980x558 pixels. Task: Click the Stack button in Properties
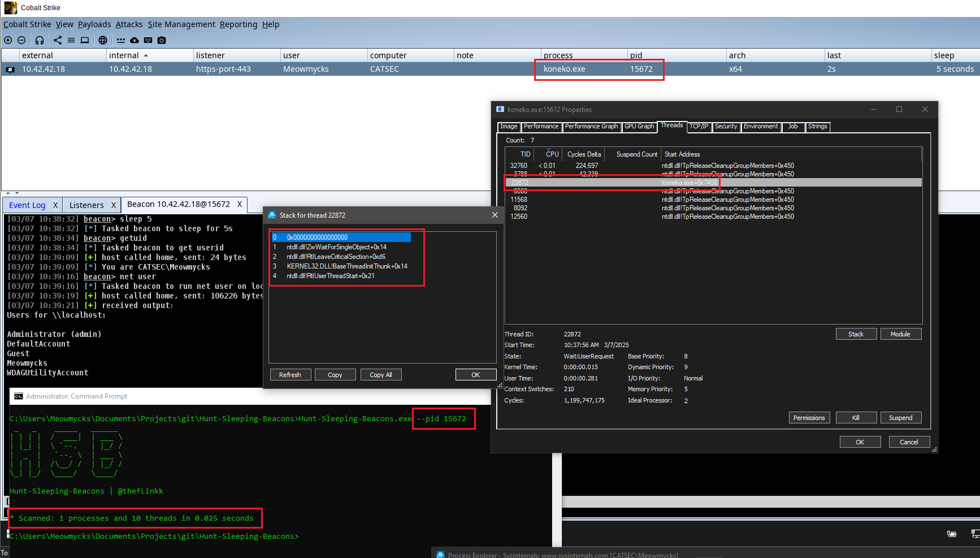click(856, 334)
